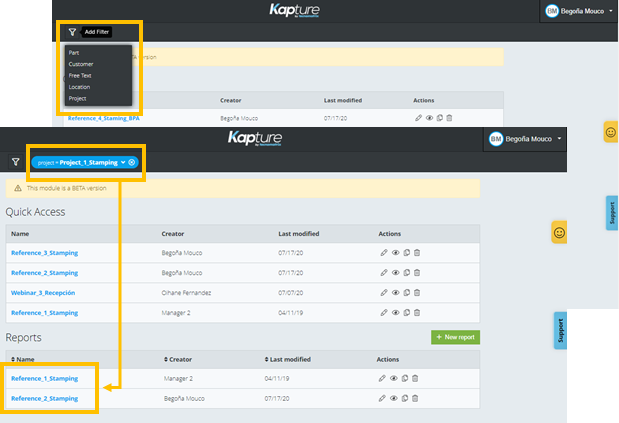Delete Reference_1_Stamping in Quick Access
This screenshot has height=423, width=619.
417,313
